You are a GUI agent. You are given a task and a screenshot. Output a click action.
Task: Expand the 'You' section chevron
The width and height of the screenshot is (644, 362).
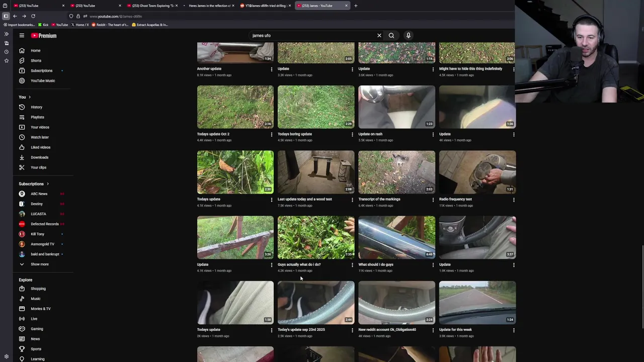30,97
